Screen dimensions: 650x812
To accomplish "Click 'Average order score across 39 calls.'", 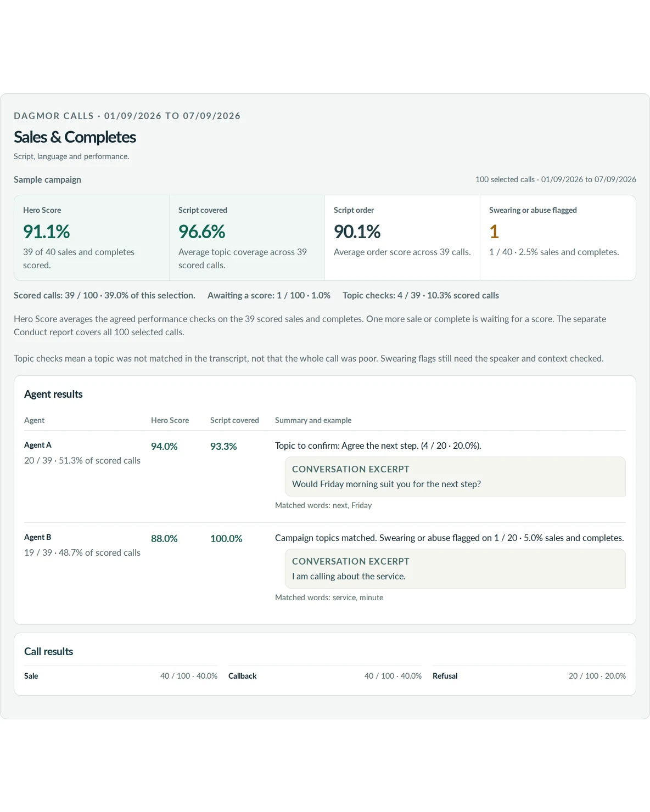I will (x=402, y=252).
